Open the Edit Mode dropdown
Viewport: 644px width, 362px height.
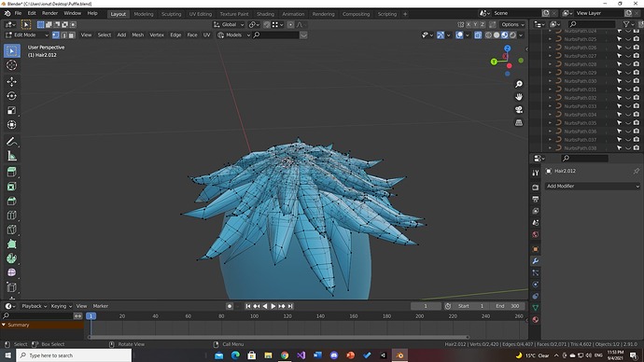tap(26, 35)
